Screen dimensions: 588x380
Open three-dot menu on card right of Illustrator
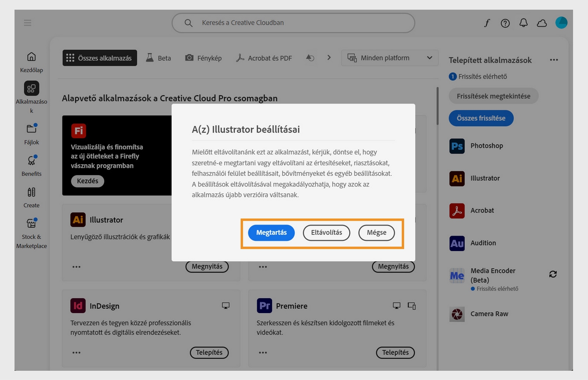263,266
